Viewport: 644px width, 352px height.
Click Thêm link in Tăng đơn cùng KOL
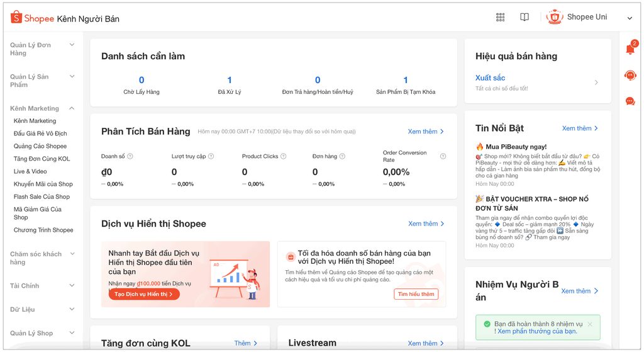(246, 343)
